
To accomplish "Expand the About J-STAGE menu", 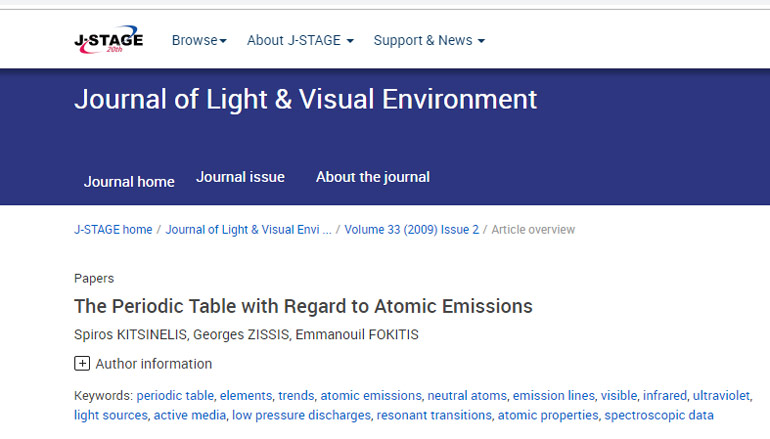I will click(300, 41).
